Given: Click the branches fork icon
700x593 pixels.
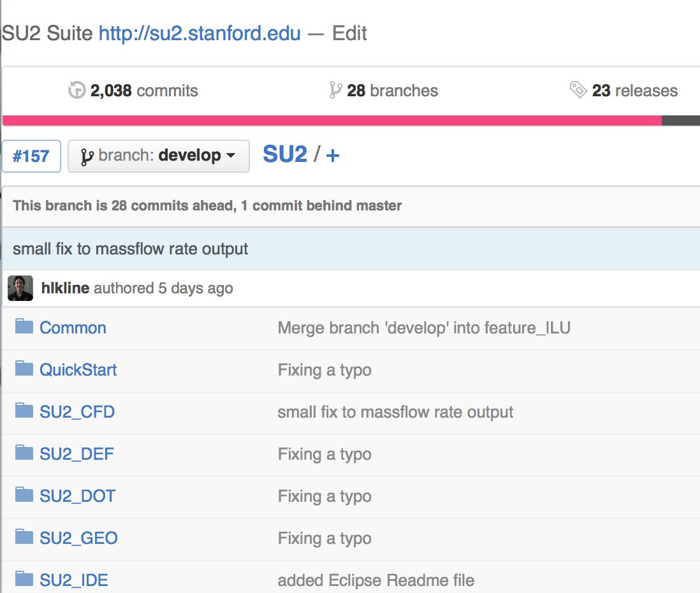Looking at the screenshot, I should click(335, 90).
